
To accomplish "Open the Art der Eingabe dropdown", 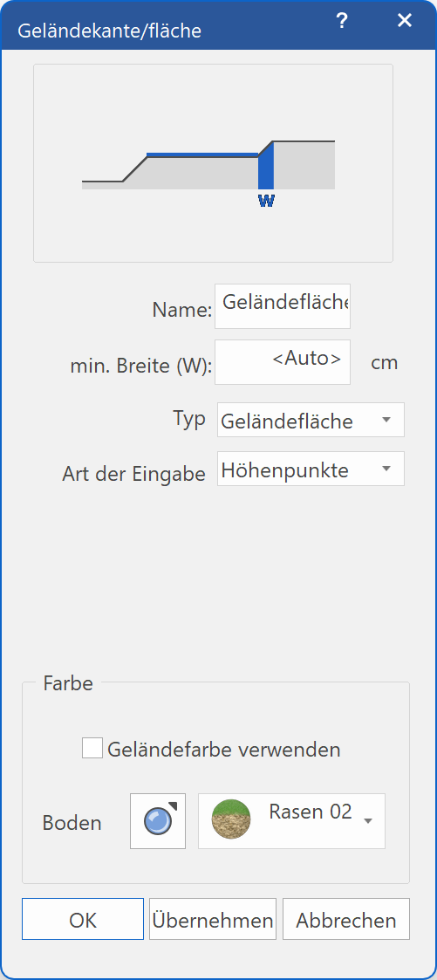I will (311, 469).
